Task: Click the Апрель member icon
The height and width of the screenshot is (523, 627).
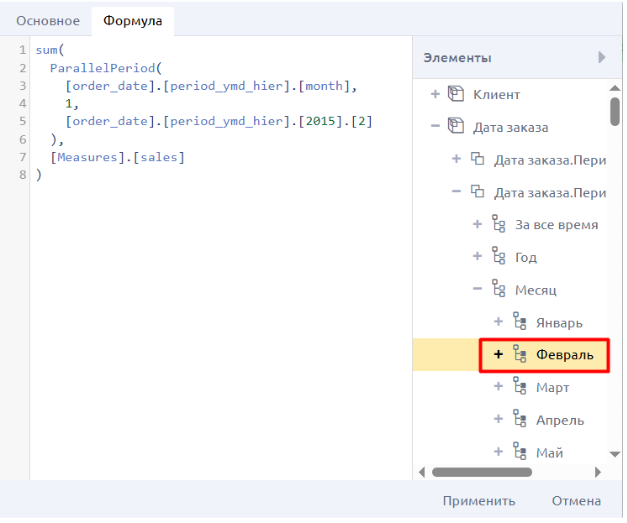Action: click(x=519, y=419)
